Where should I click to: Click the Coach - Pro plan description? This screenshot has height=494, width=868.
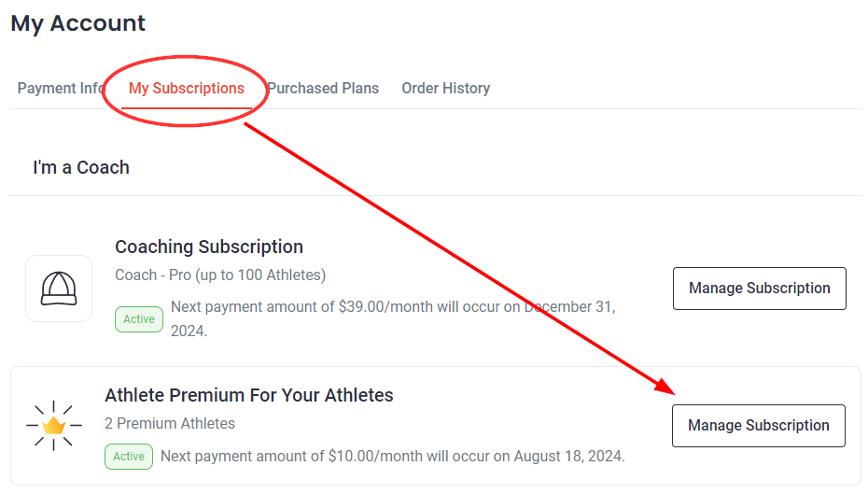tap(220, 275)
